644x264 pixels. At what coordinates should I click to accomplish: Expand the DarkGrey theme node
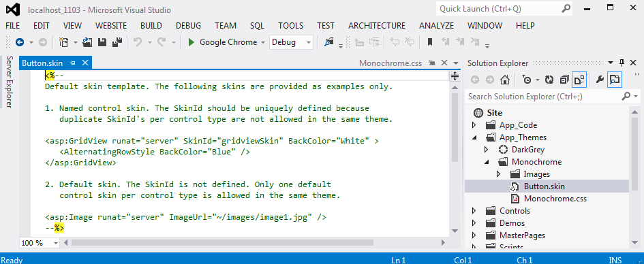point(487,150)
